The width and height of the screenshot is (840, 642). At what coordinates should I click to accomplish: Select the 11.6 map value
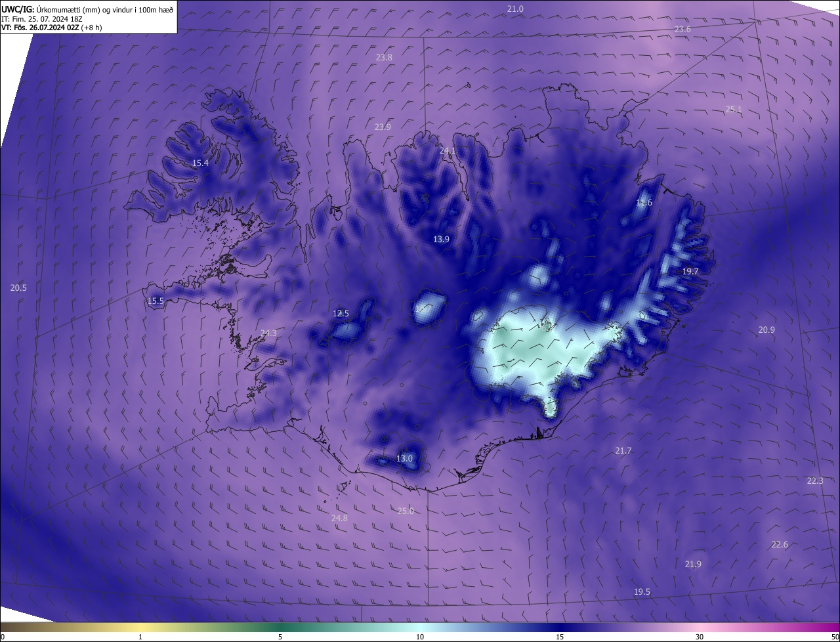pos(644,203)
